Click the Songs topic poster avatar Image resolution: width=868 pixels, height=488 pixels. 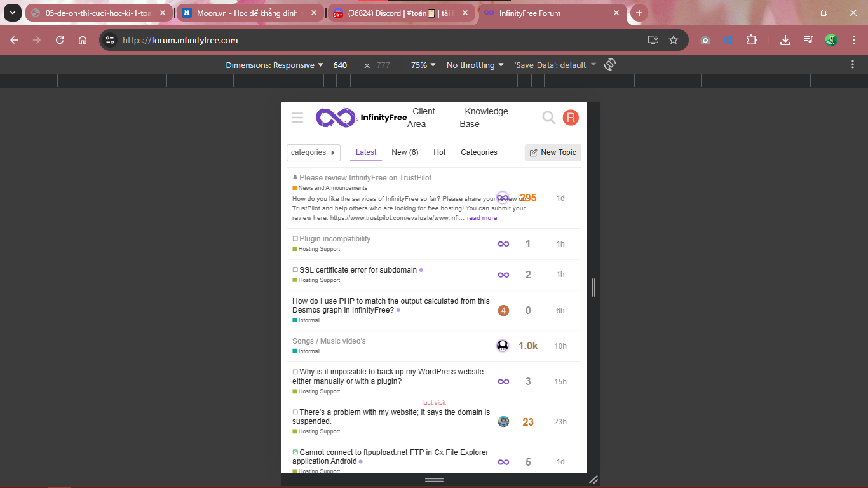pyautogui.click(x=503, y=346)
